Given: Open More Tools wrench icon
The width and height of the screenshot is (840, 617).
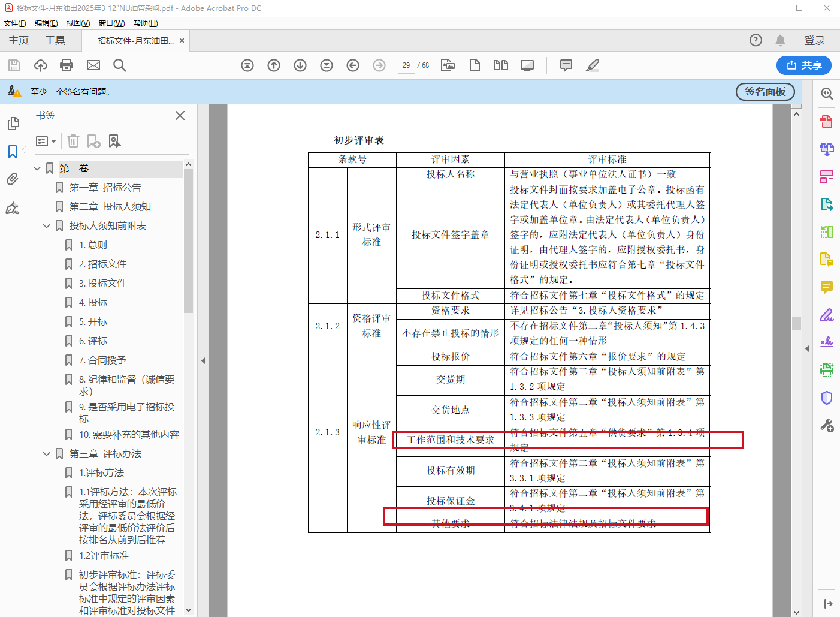Looking at the screenshot, I should coord(827,426).
